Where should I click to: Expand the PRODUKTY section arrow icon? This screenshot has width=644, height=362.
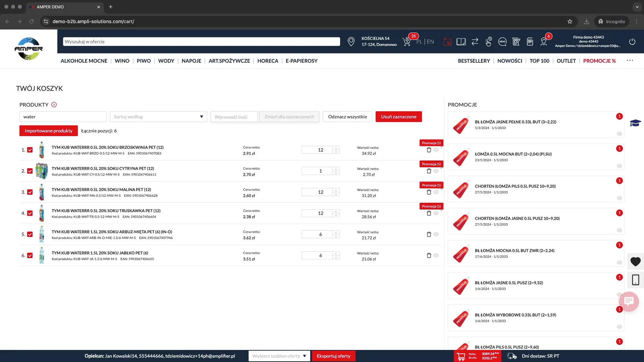[x=54, y=105]
